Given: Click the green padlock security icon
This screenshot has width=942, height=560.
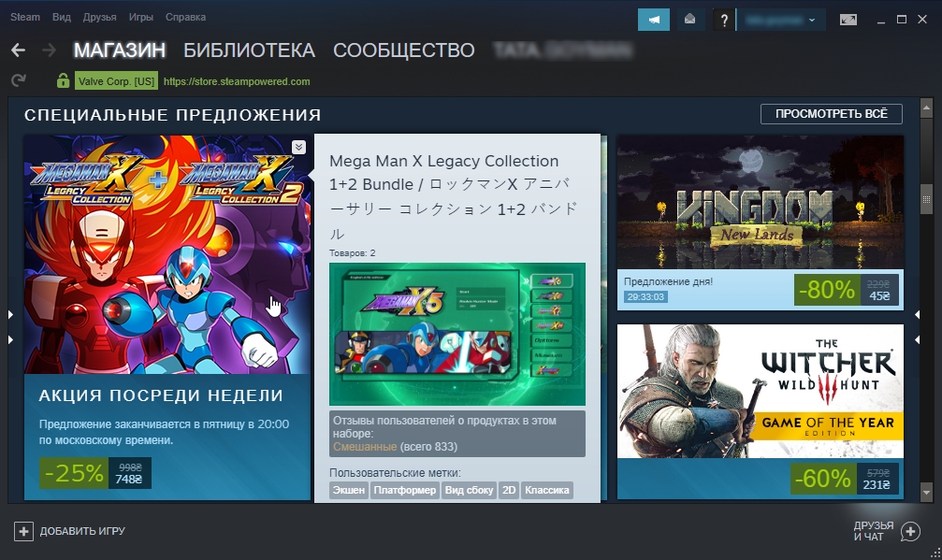Looking at the screenshot, I should (63, 80).
